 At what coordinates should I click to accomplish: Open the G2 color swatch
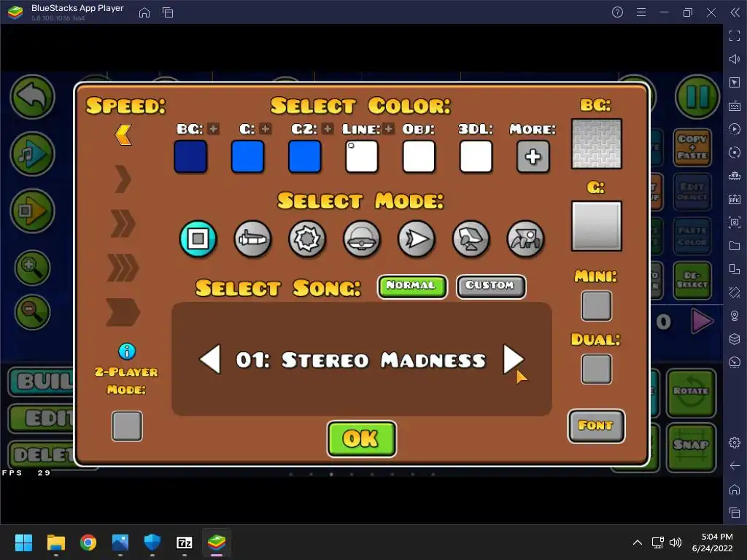point(305,156)
